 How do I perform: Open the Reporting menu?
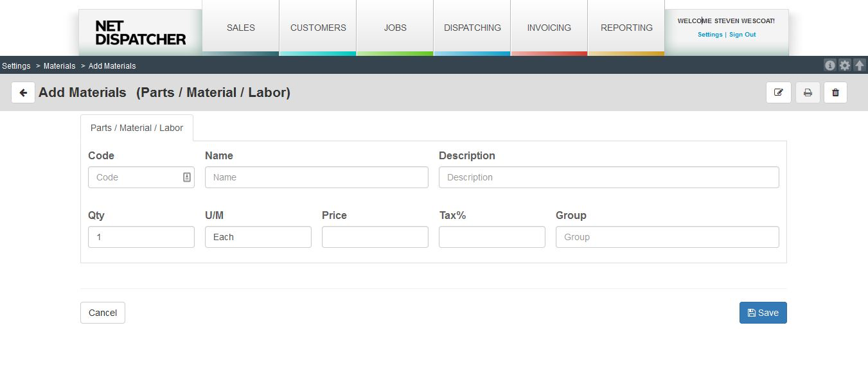(626, 28)
